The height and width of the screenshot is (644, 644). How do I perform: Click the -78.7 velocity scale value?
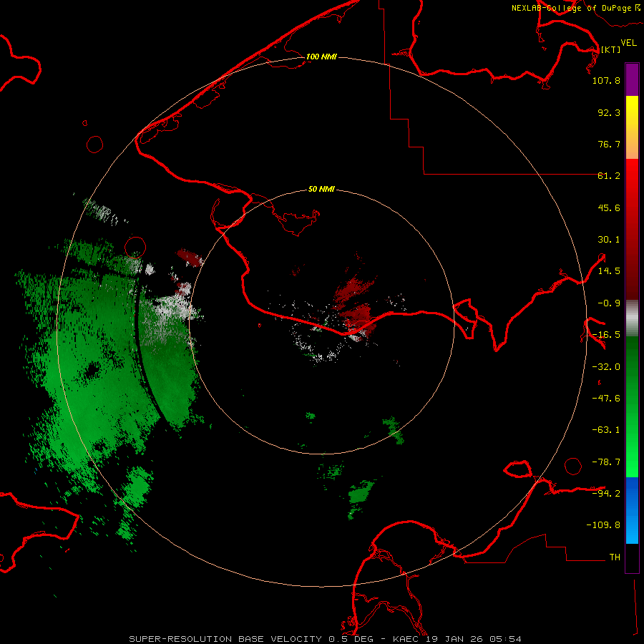tap(606, 462)
